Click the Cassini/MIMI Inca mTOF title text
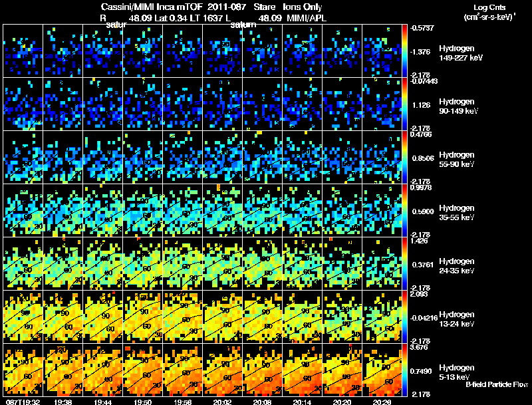Image resolution: width=532 pixels, height=405 pixels. 152,7
